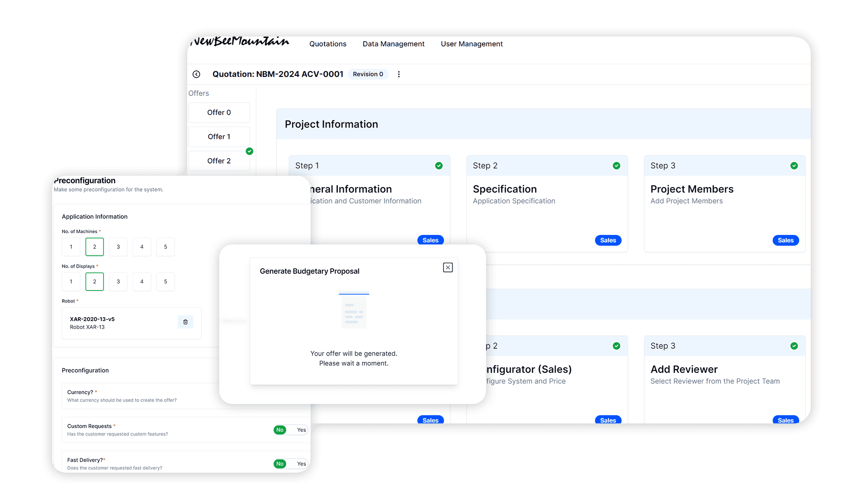Open the quotation actions three-dot menu
The height and width of the screenshot is (488, 868).
point(399,74)
